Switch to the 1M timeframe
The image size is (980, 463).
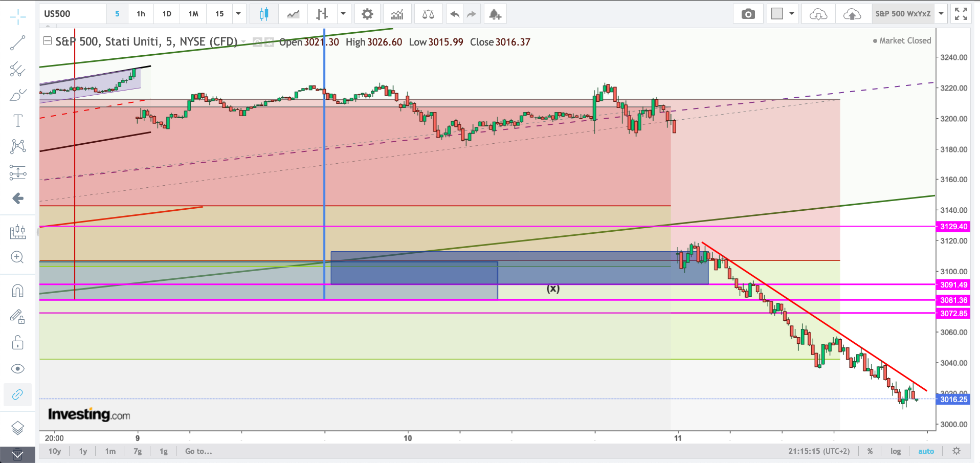pyautogui.click(x=193, y=14)
